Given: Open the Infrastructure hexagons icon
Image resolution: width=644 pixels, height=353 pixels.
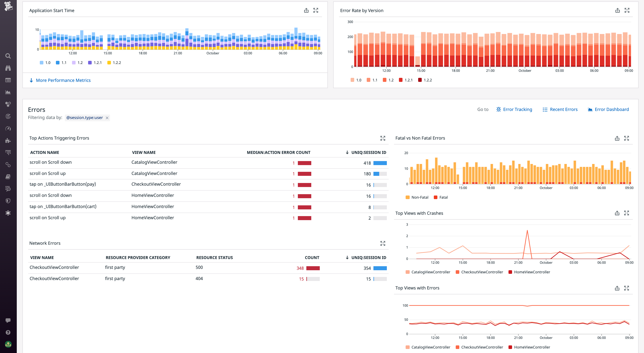Looking at the screenshot, I should point(8,104).
